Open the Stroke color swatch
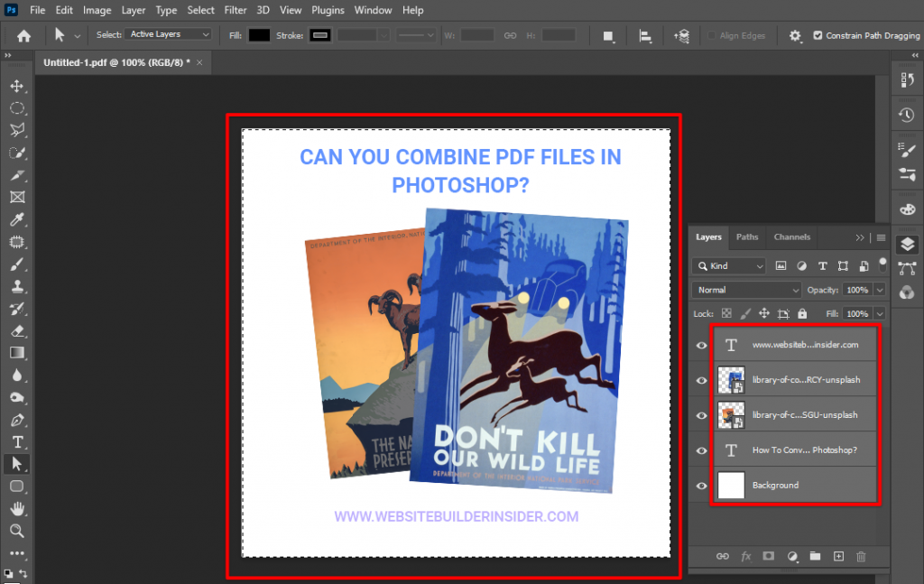Image resolution: width=924 pixels, height=584 pixels. click(x=320, y=35)
